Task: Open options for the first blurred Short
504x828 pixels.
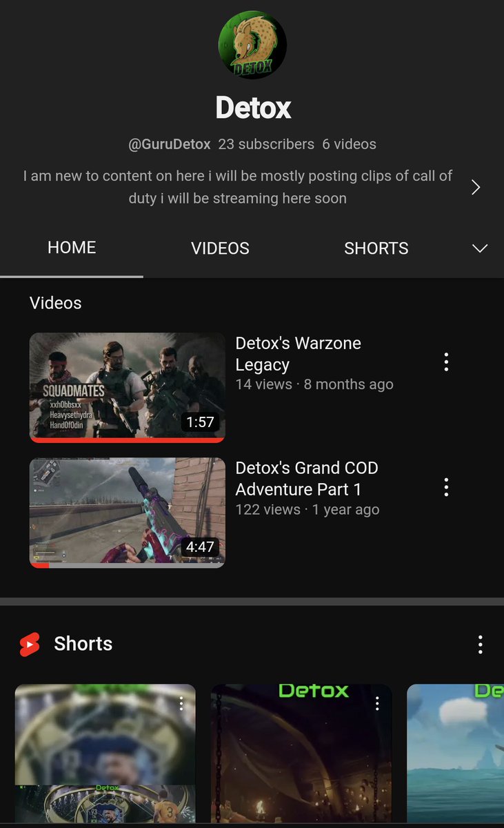Action: coord(181,703)
